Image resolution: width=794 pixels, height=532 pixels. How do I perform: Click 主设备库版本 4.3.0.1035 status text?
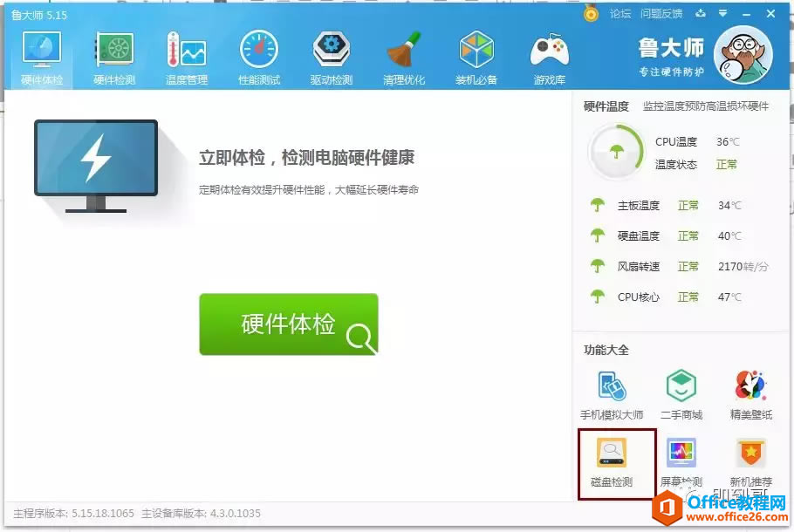[x=201, y=514]
